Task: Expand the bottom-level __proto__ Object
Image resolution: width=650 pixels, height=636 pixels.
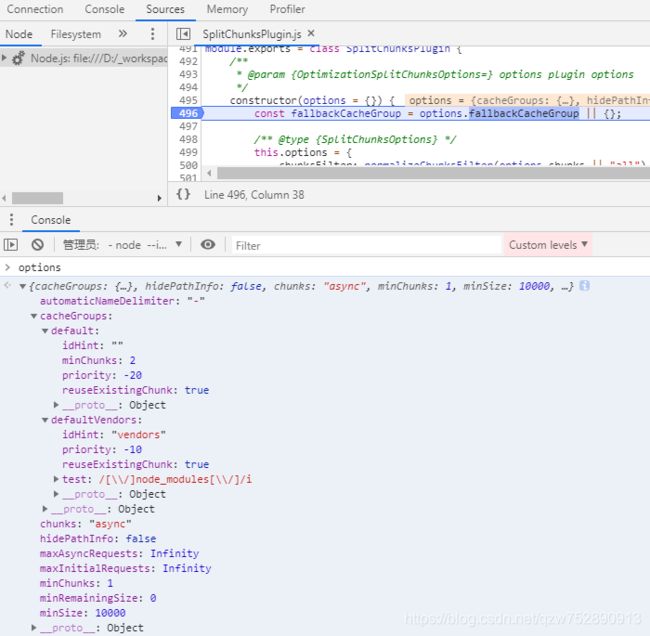Action: pyautogui.click(x=34, y=628)
